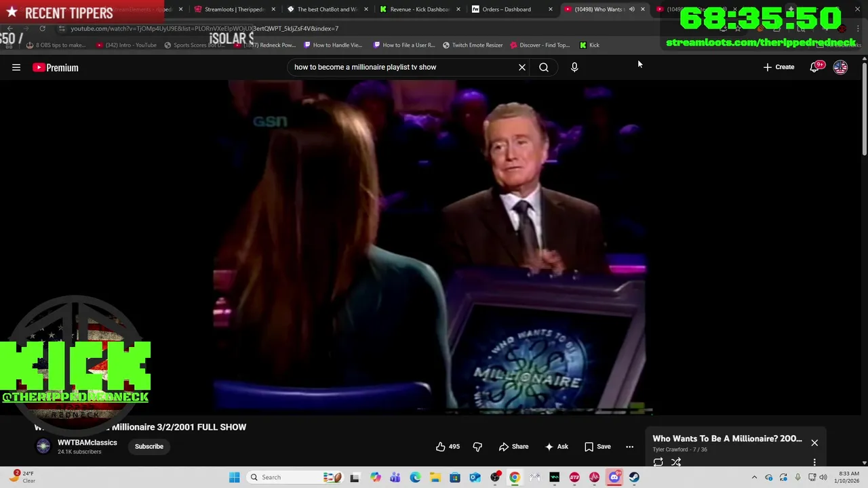Open the 8 OBS tips bookmark
The width and height of the screenshot is (868, 488).
(56, 45)
